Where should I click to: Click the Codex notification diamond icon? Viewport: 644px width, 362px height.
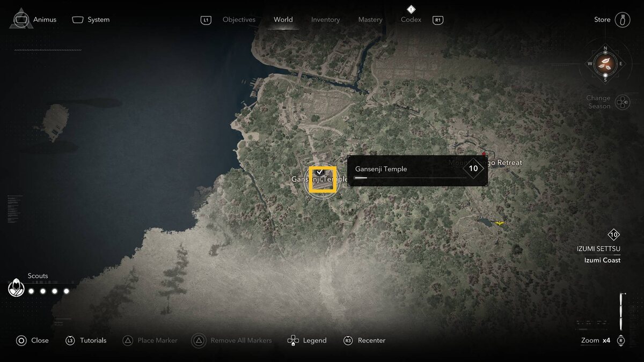coord(411,9)
